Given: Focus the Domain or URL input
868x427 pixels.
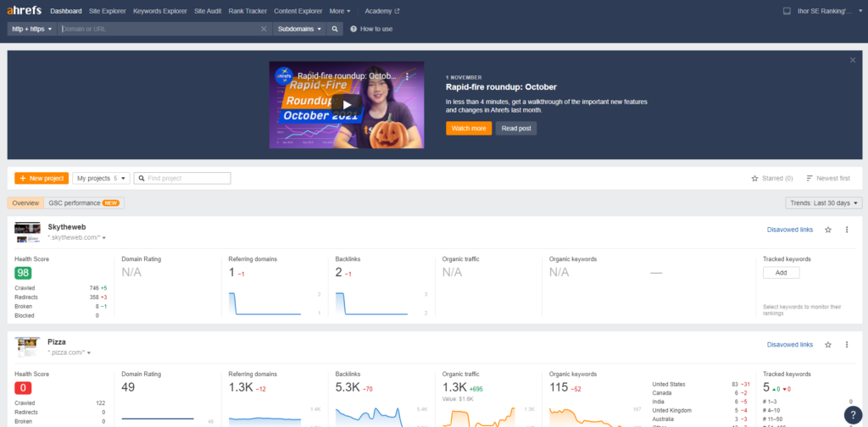Looking at the screenshot, I should [159, 29].
